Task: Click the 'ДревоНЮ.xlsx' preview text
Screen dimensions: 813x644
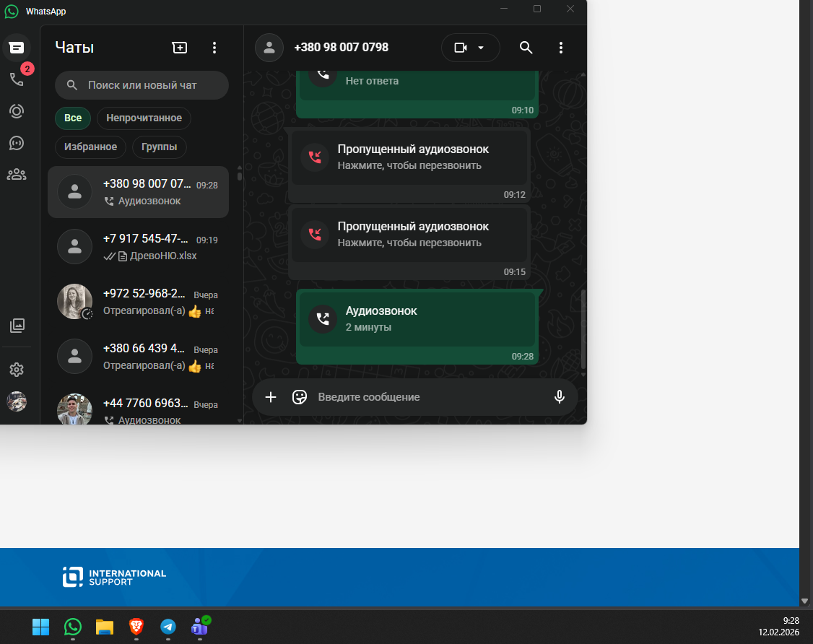Action: pos(163,256)
